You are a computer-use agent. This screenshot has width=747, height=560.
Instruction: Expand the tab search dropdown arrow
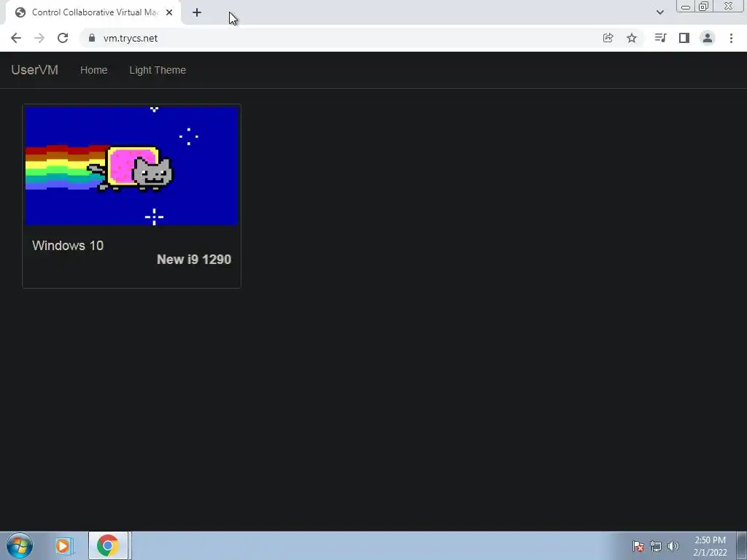tap(659, 12)
